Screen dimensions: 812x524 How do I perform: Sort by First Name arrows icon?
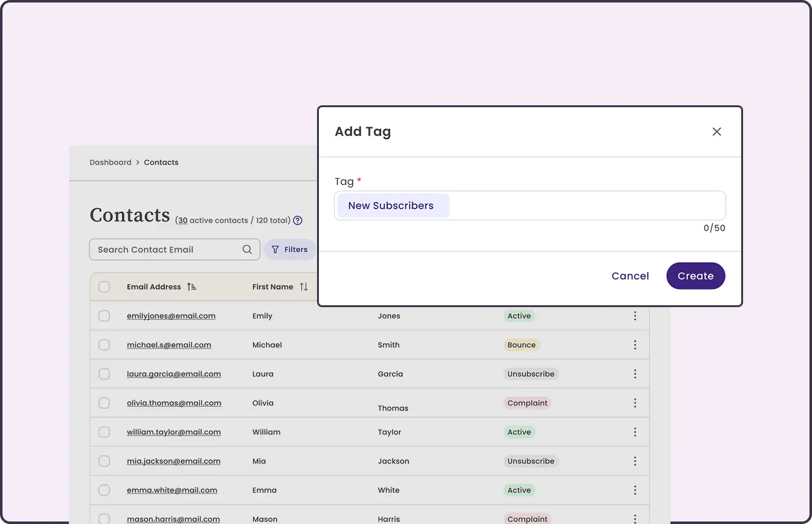(x=304, y=287)
